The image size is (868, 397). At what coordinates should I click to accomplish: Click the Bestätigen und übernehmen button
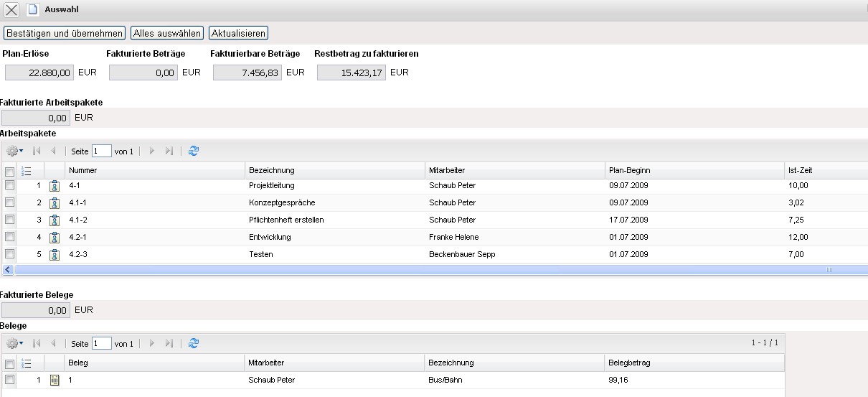click(x=65, y=33)
